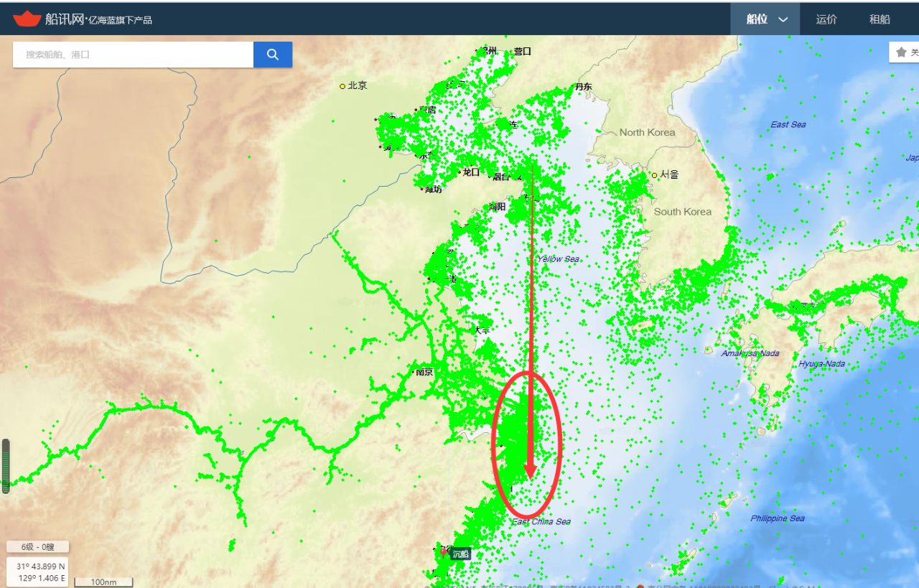Click the red ship logo icon
Screen dimensions: 919x588
pyautogui.click(x=27, y=19)
